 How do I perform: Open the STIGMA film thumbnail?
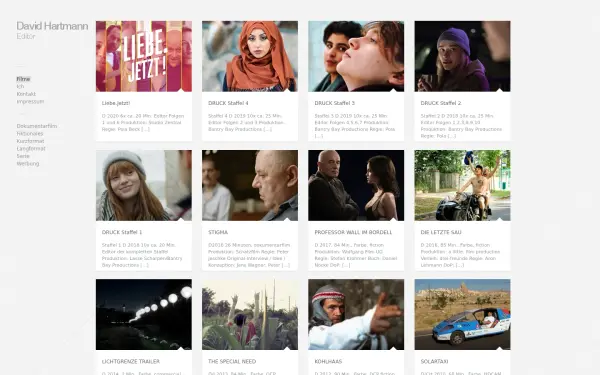coord(250,185)
